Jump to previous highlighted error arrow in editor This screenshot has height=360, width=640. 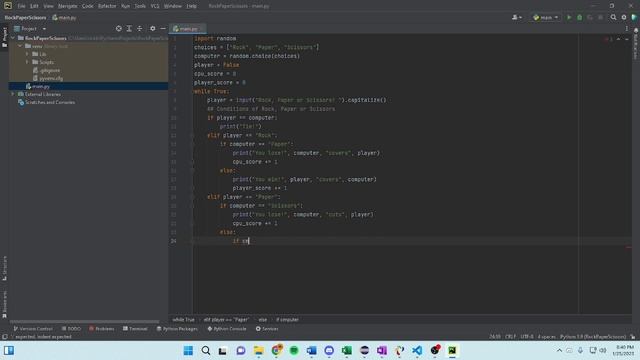pyautogui.click(x=618, y=39)
